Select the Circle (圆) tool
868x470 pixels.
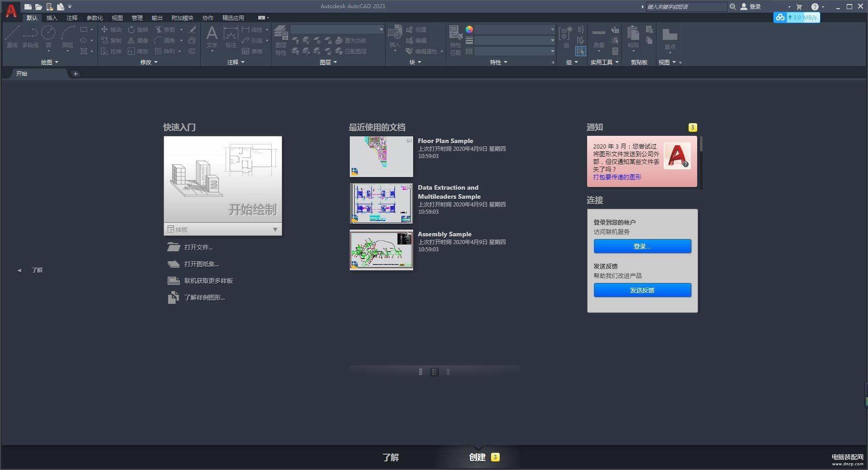[x=48, y=36]
